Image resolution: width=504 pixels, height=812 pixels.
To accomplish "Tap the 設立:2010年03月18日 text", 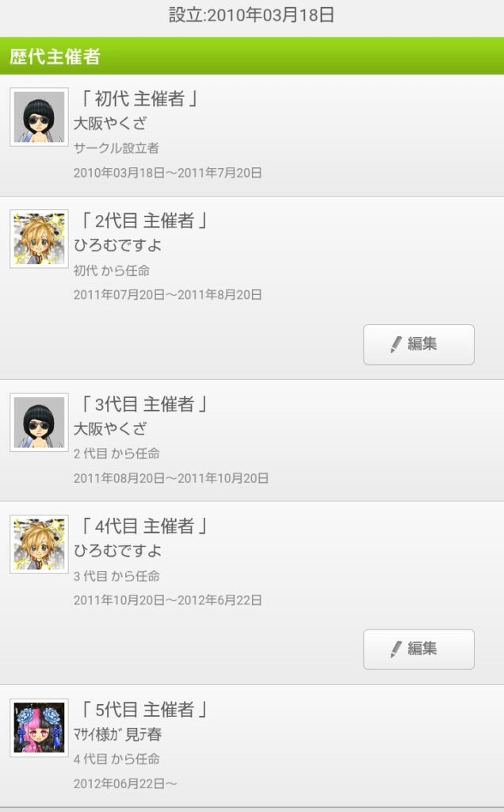I will pos(251,14).
